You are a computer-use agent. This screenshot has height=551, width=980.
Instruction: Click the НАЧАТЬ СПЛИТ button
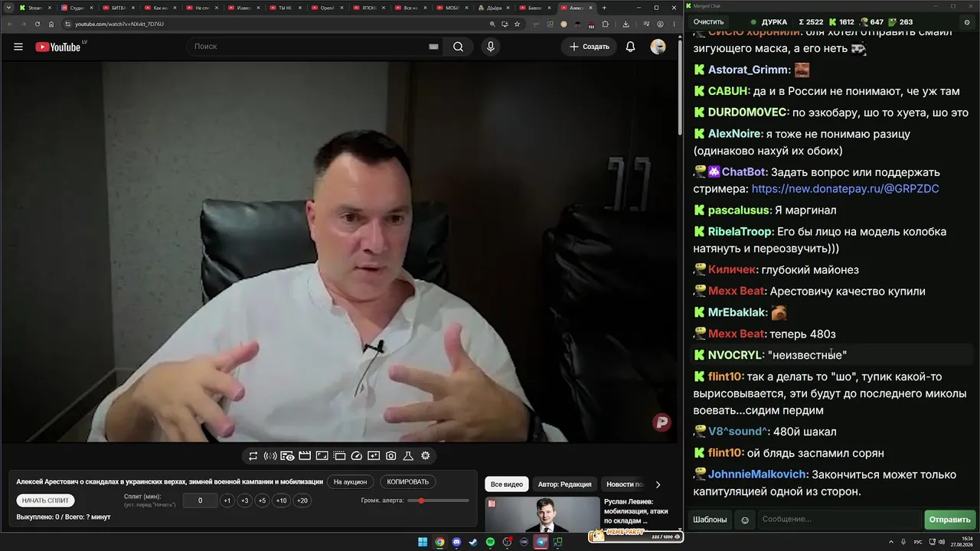point(46,500)
